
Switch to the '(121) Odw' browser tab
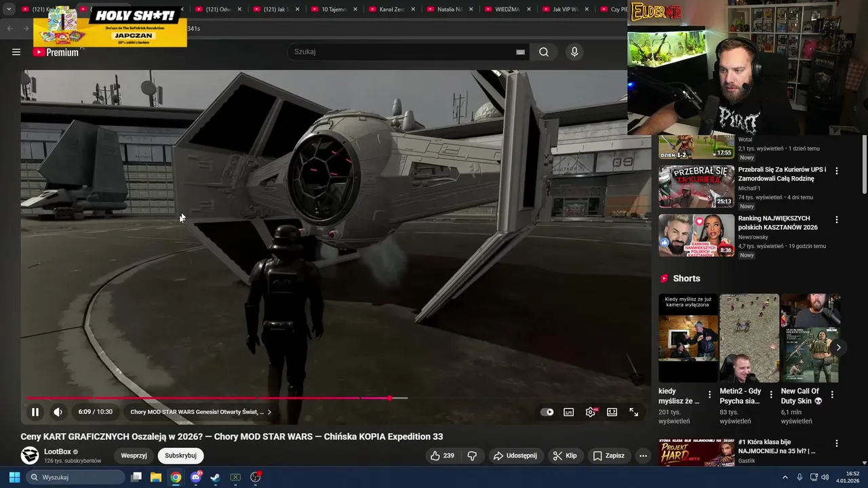click(x=220, y=9)
